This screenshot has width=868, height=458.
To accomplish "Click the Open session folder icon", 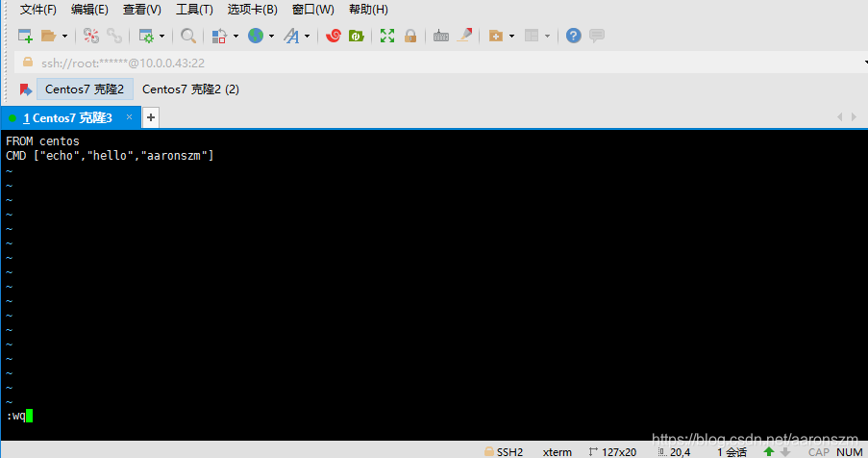I will click(49, 36).
